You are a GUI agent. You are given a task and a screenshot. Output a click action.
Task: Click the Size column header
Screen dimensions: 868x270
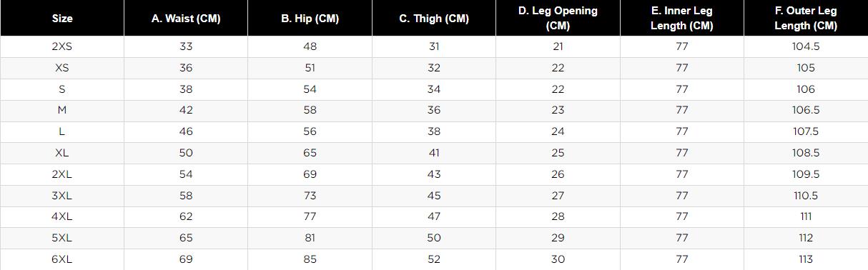tap(62, 19)
